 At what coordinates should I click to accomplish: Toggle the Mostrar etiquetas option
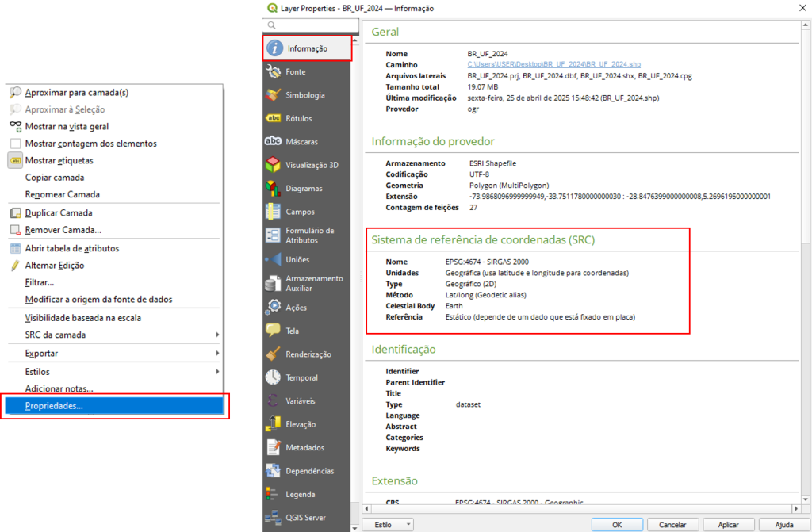pyautogui.click(x=16, y=161)
